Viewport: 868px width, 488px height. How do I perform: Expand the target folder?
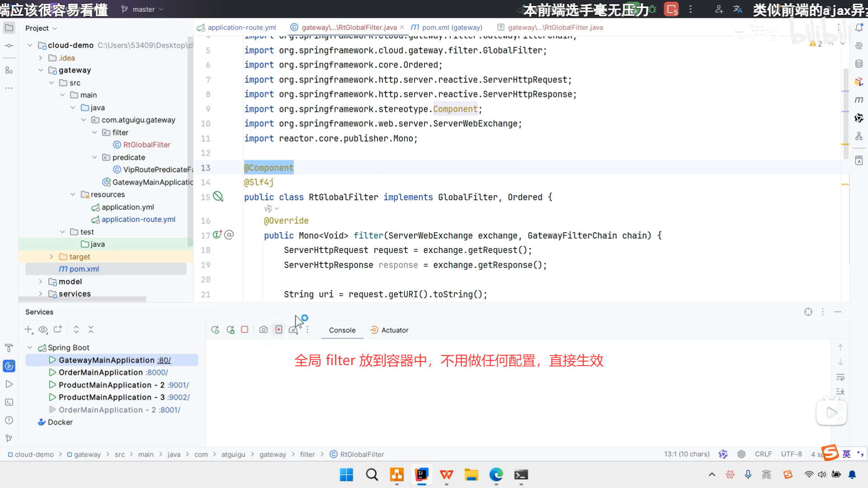(x=51, y=257)
